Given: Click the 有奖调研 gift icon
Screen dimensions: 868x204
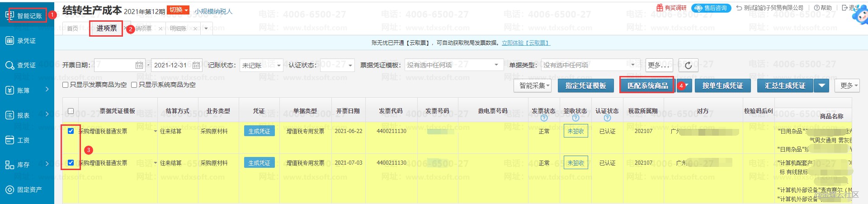Looking at the screenshot, I should [660, 8].
